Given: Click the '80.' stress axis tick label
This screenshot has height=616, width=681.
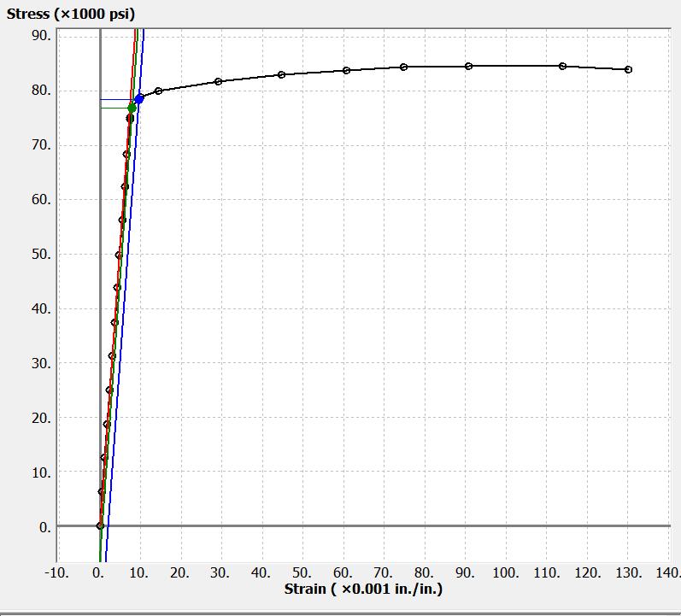Looking at the screenshot, I should pyautogui.click(x=41, y=91).
